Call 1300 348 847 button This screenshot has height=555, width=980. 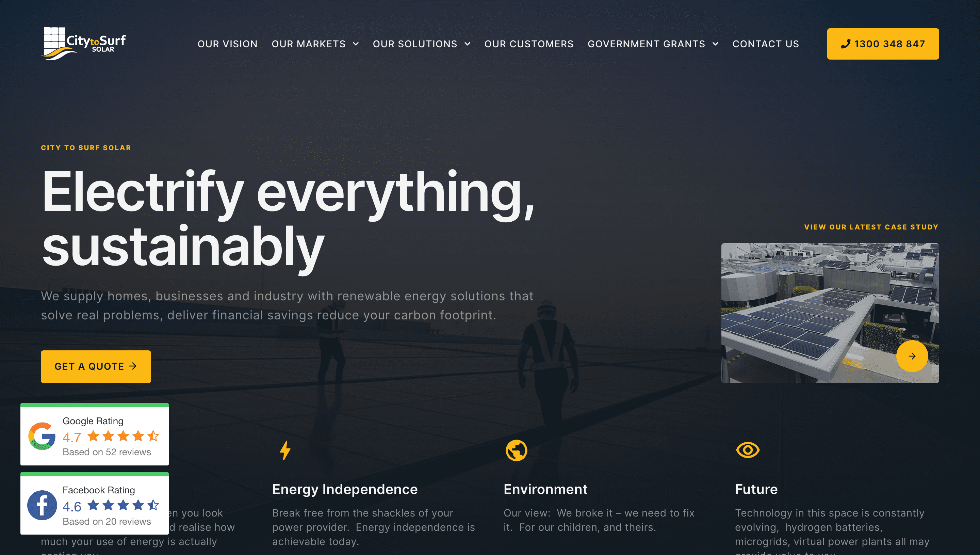point(883,44)
